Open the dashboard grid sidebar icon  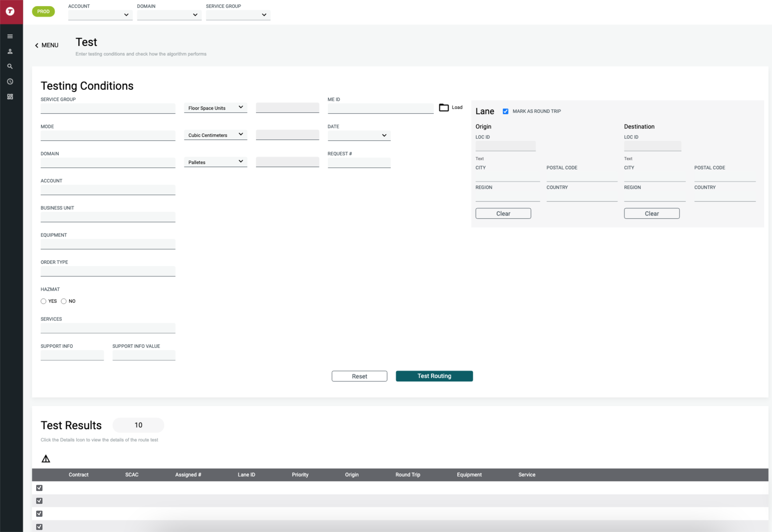[x=10, y=97]
